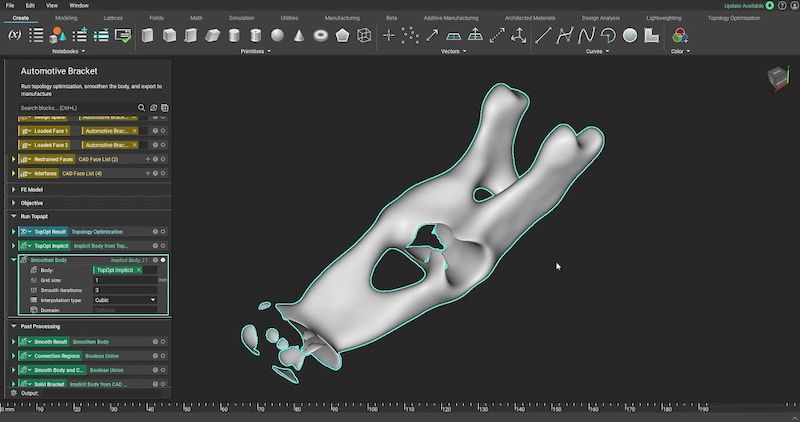Click the TopOpt Result block label
This screenshot has width=800, height=422.
(50, 232)
